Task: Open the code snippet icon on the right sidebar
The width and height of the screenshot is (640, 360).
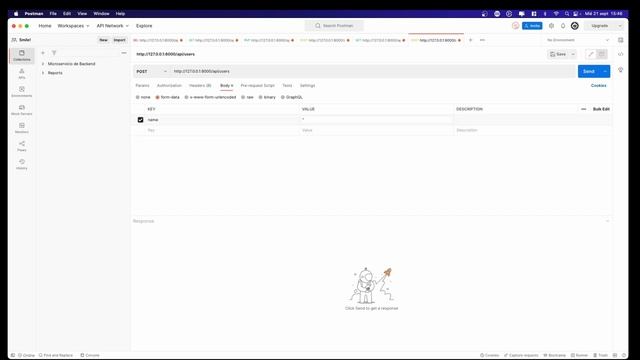Action: 620,54
